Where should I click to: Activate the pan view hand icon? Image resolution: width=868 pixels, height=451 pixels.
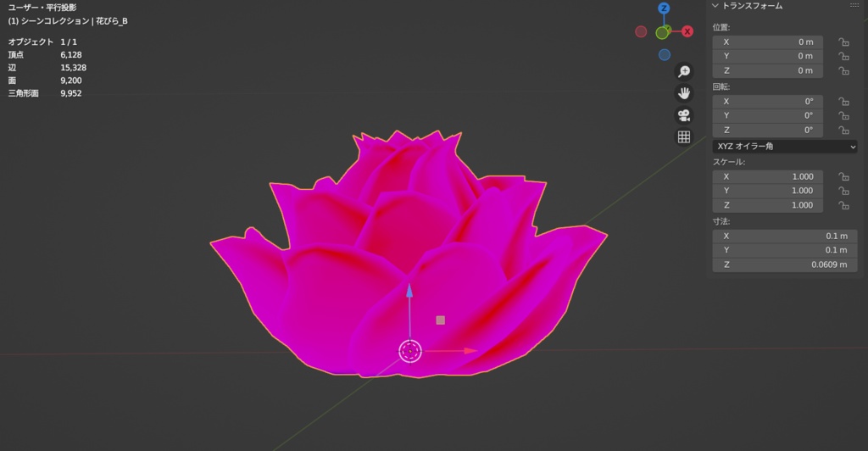click(684, 93)
